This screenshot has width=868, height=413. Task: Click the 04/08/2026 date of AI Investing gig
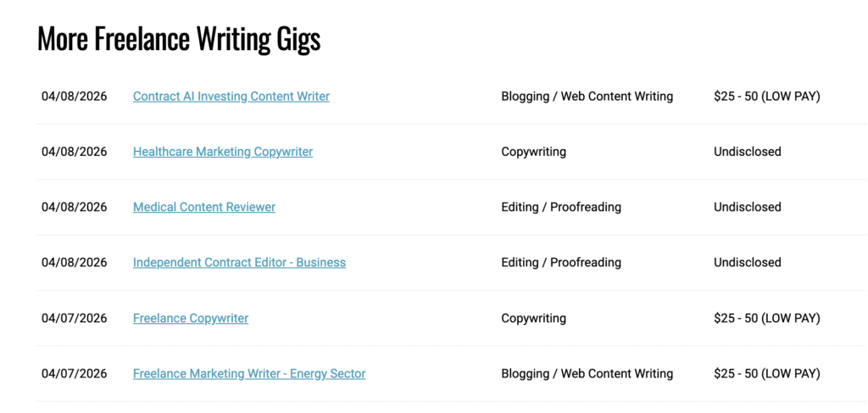(75, 97)
